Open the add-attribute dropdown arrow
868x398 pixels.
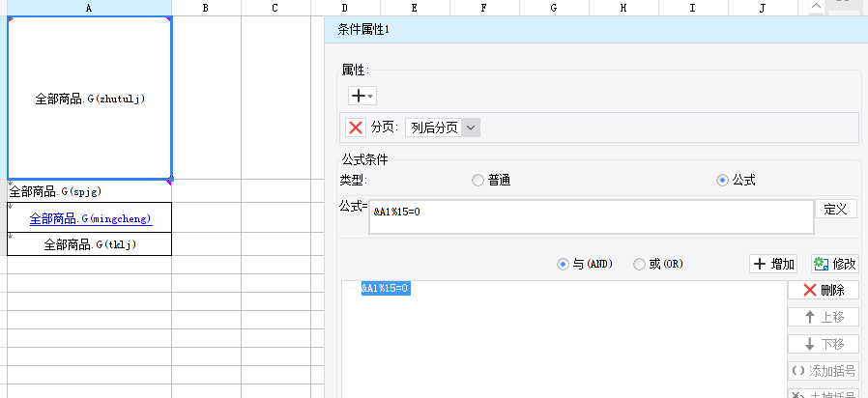coord(371,97)
